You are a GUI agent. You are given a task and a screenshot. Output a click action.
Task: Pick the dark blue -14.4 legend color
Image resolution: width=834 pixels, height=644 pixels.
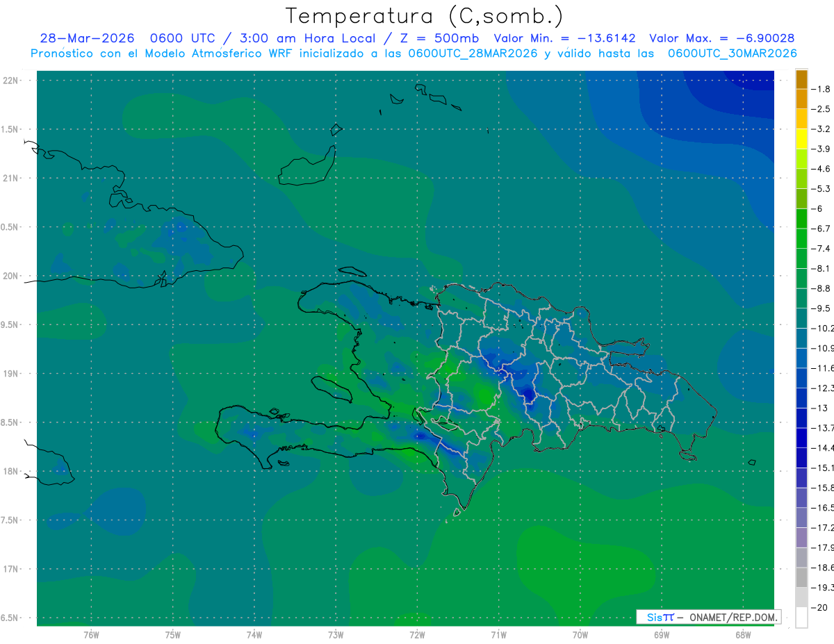[801, 438]
